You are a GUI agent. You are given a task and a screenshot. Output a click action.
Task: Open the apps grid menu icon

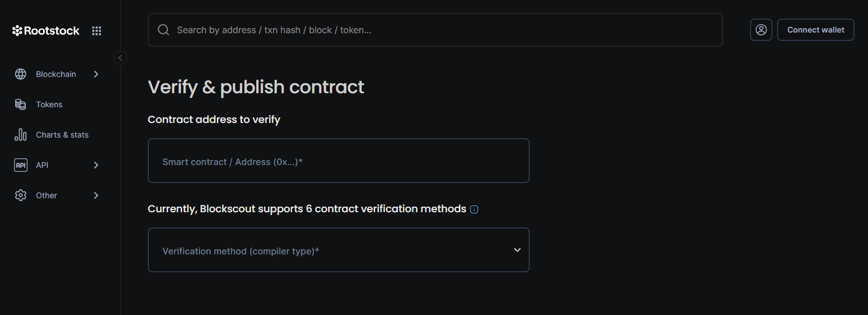pos(97,31)
